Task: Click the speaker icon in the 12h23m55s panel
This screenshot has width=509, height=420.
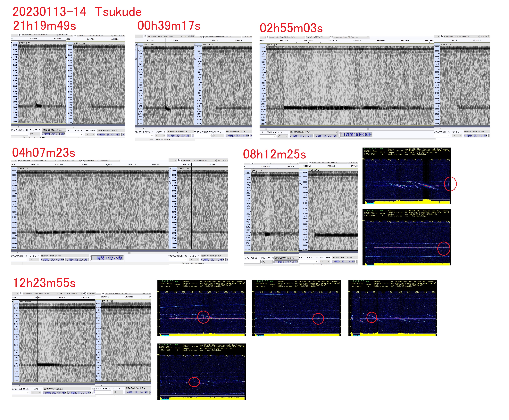Action: click(x=85, y=294)
